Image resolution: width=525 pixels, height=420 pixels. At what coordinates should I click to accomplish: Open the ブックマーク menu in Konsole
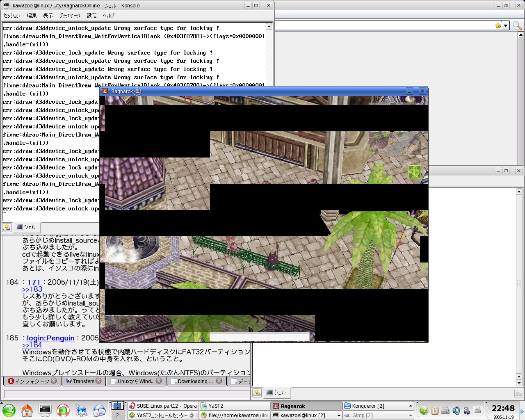click(69, 16)
